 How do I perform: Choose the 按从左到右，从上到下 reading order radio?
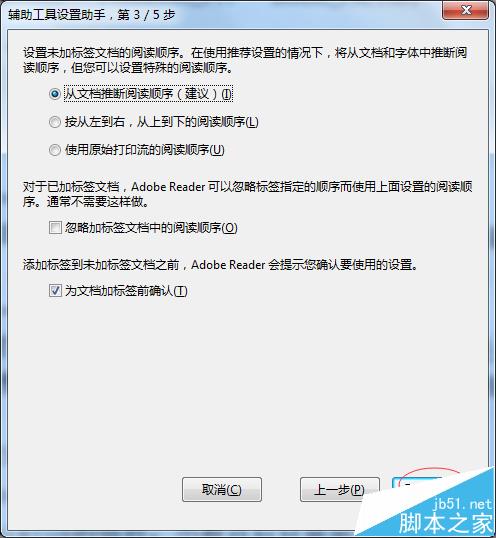pyautogui.click(x=55, y=122)
